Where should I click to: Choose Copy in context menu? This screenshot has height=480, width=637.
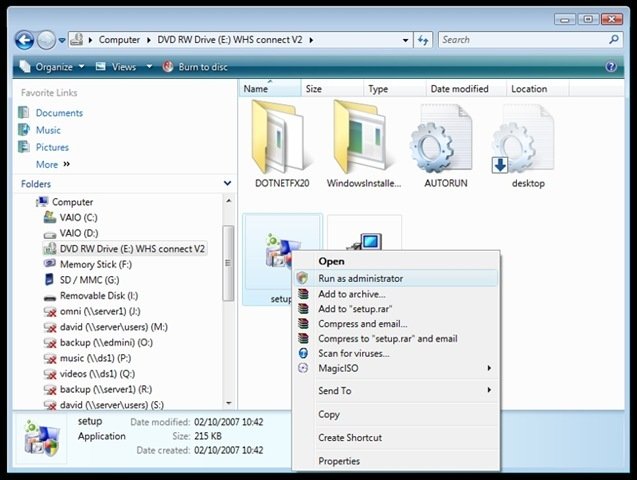(x=396, y=415)
